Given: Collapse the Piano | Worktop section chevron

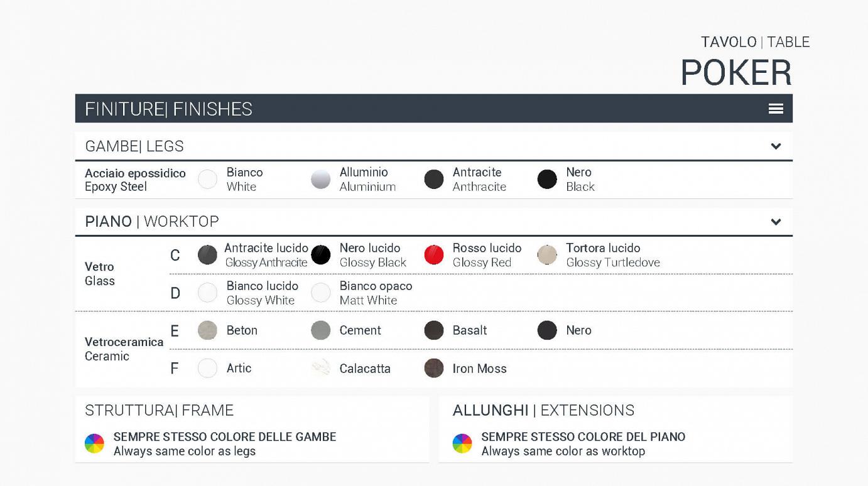Looking at the screenshot, I should (776, 222).
